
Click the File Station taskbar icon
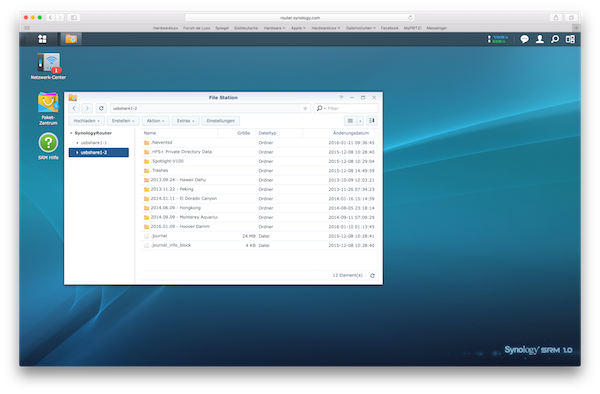(x=71, y=39)
